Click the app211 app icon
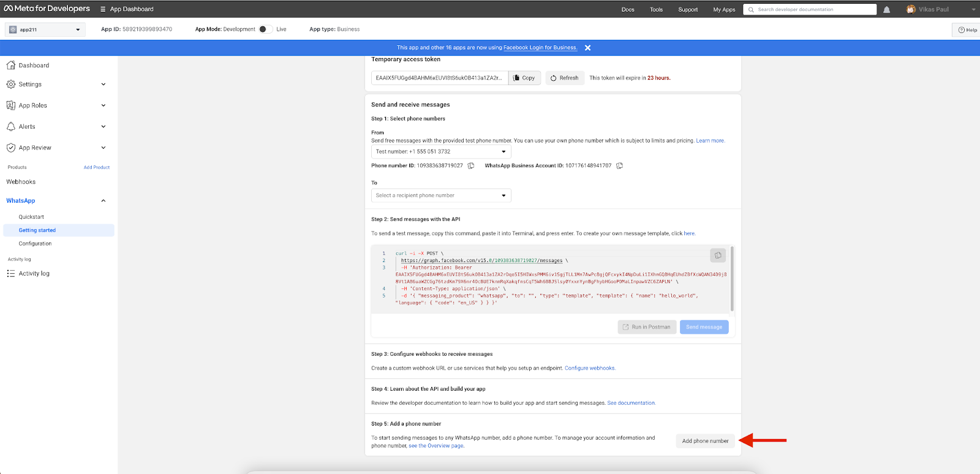The width and height of the screenshot is (980, 474). pos(13,29)
